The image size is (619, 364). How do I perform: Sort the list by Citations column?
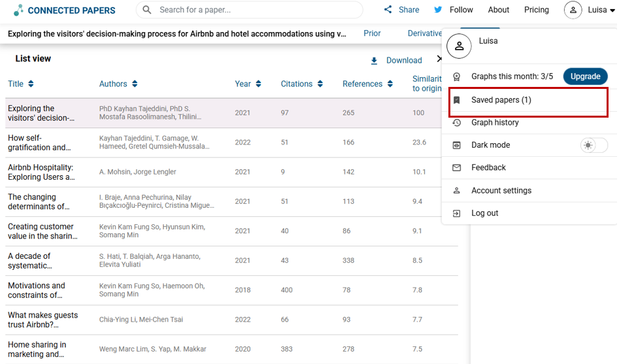[x=301, y=84]
